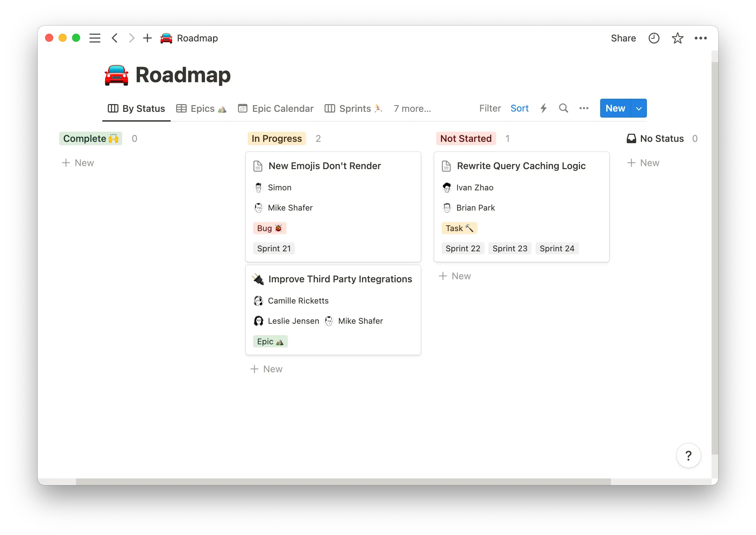Select the Sprints view tab
This screenshot has width=756, height=535.
pyautogui.click(x=353, y=108)
